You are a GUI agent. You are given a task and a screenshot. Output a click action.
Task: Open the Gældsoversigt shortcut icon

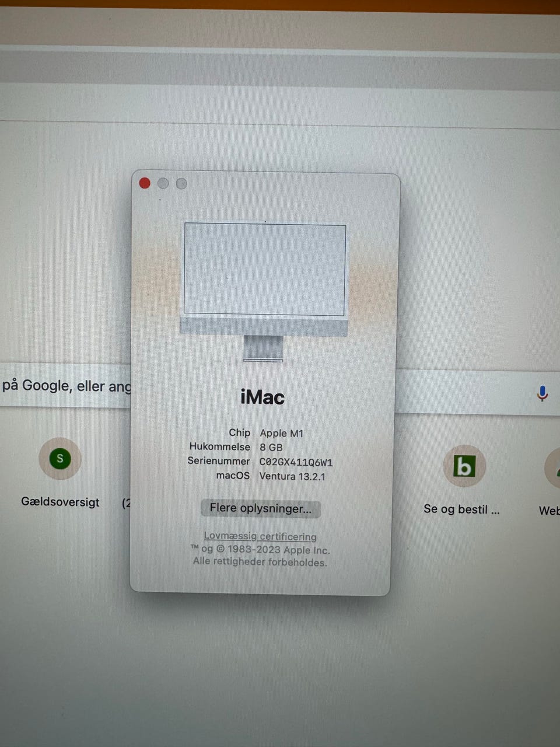[60, 459]
